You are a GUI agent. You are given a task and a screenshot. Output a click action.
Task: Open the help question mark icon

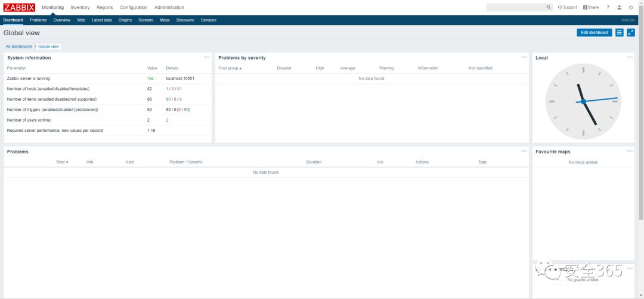[608, 7]
